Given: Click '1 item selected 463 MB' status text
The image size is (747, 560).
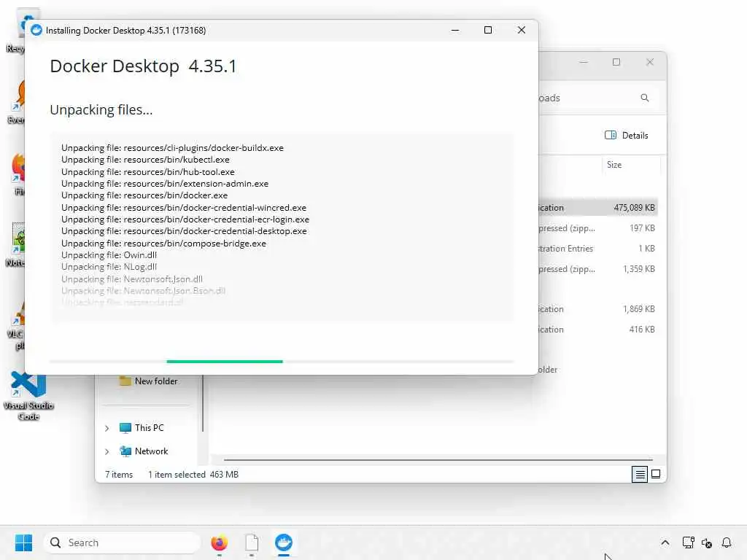Looking at the screenshot, I should click(x=193, y=474).
